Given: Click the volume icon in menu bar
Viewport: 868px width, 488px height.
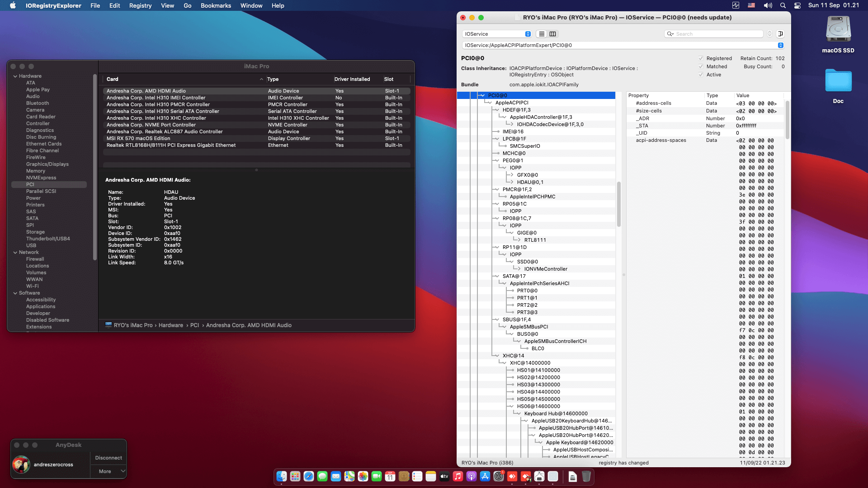Looking at the screenshot, I should pos(768,5).
